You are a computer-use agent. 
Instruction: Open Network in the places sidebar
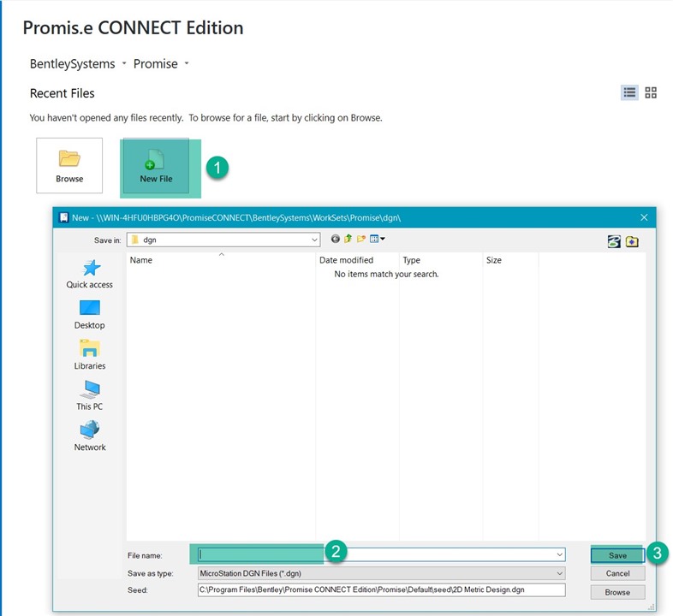click(x=90, y=436)
